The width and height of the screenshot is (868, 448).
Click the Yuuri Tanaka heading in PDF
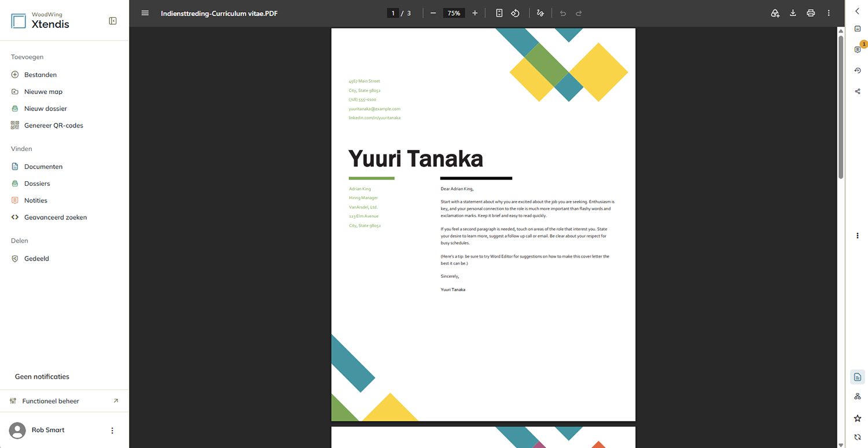[x=415, y=159]
